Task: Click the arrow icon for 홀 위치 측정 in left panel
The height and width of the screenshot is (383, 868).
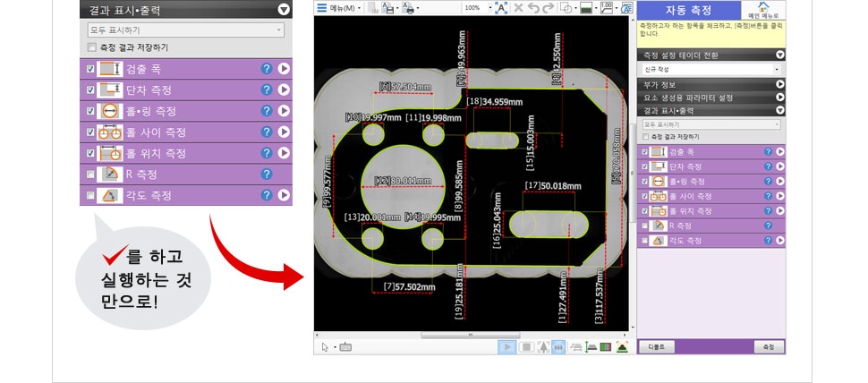Action: pos(283,153)
